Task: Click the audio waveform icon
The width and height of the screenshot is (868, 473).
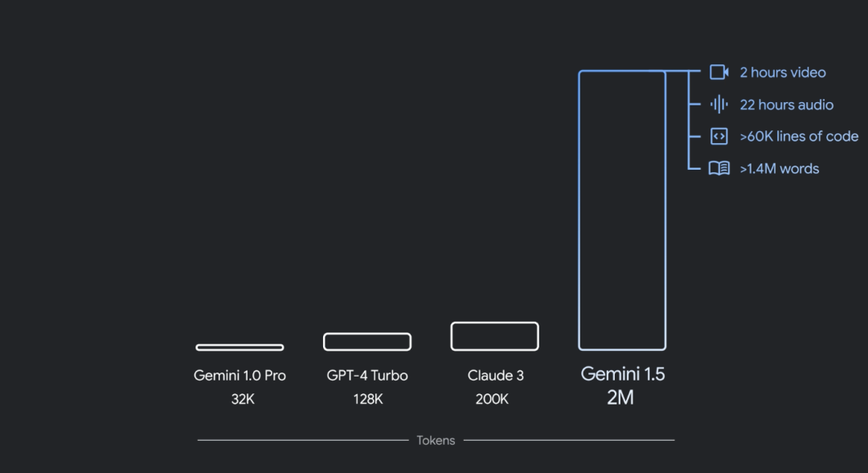Action: point(719,105)
